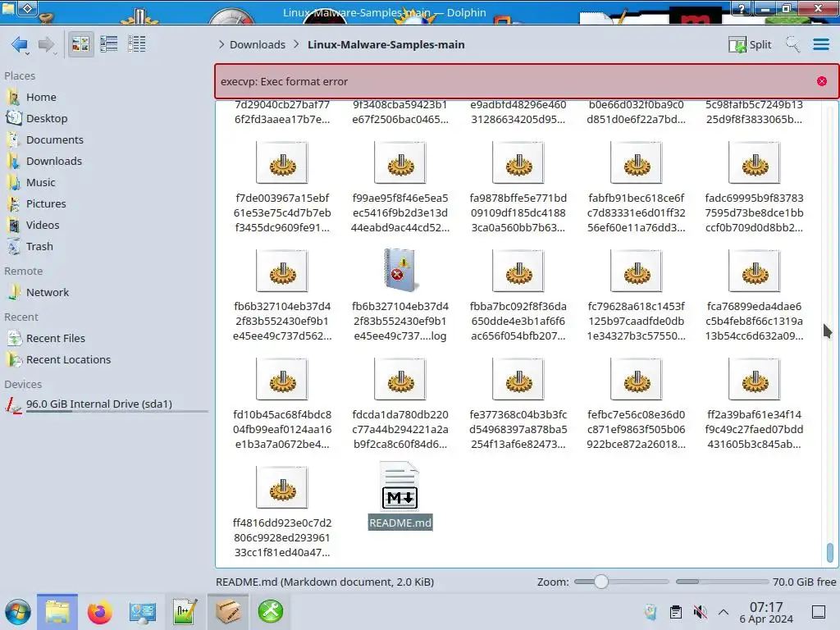Open the green tools taskbar app
840x630 pixels.
coord(271,612)
